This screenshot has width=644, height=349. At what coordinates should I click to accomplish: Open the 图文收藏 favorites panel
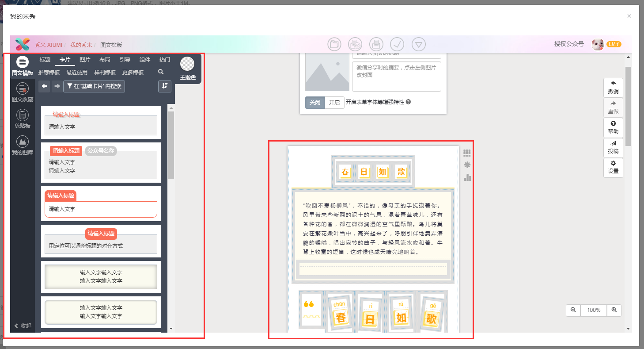(x=22, y=92)
